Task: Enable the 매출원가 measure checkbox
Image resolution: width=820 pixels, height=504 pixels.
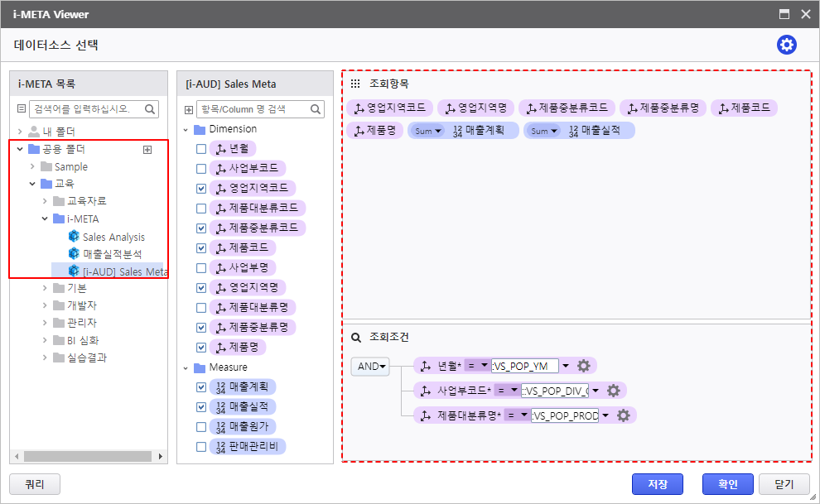Action: 201,427
